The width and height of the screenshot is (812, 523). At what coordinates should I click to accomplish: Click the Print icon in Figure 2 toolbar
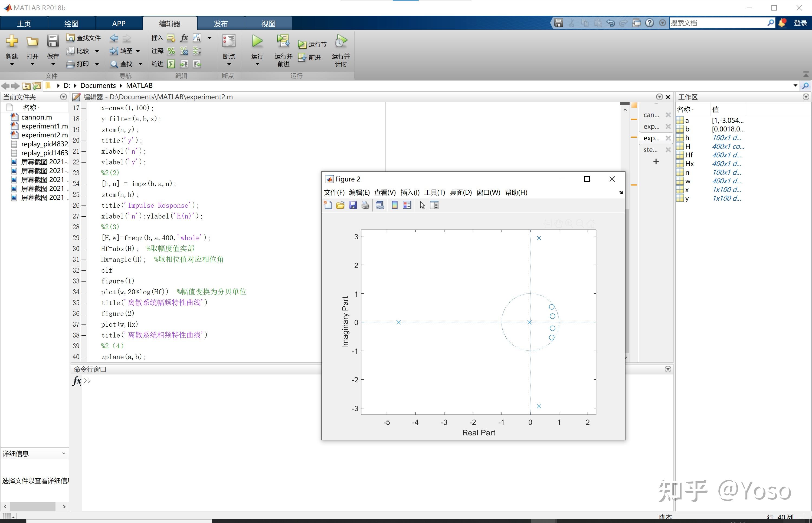pyautogui.click(x=365, y=205)
